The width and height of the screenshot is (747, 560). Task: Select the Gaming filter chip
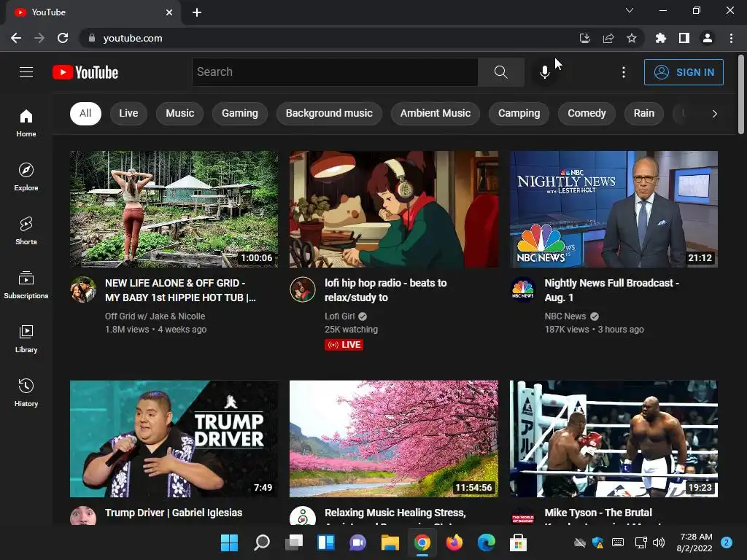(239, 113)
